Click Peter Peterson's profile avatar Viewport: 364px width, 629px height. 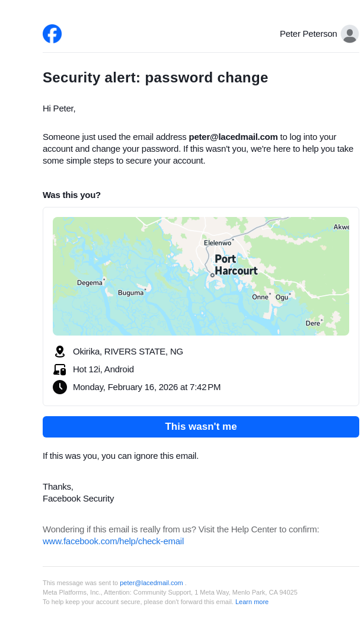click(350, 34)
